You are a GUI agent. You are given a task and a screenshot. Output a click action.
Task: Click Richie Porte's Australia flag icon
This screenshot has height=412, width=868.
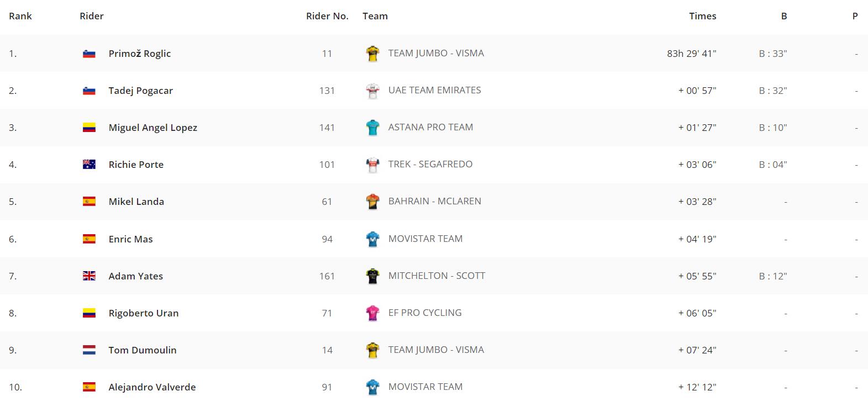(x=89, y=165)
